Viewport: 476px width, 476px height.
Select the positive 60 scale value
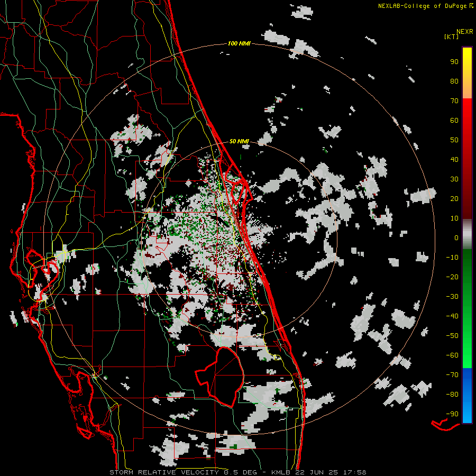click(454, 121)
